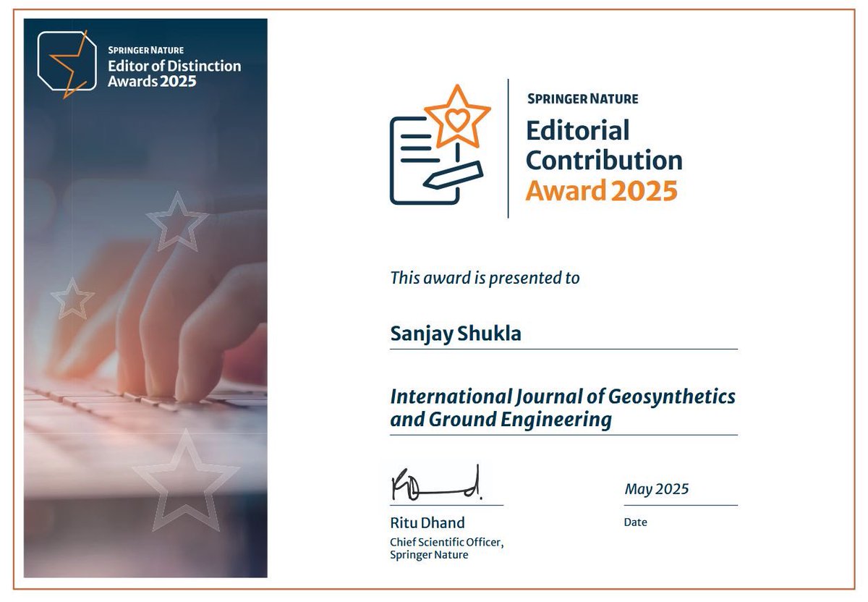Click 'This award is presented to'
This screenshot has height=602, width=868.
coord(485,278)
